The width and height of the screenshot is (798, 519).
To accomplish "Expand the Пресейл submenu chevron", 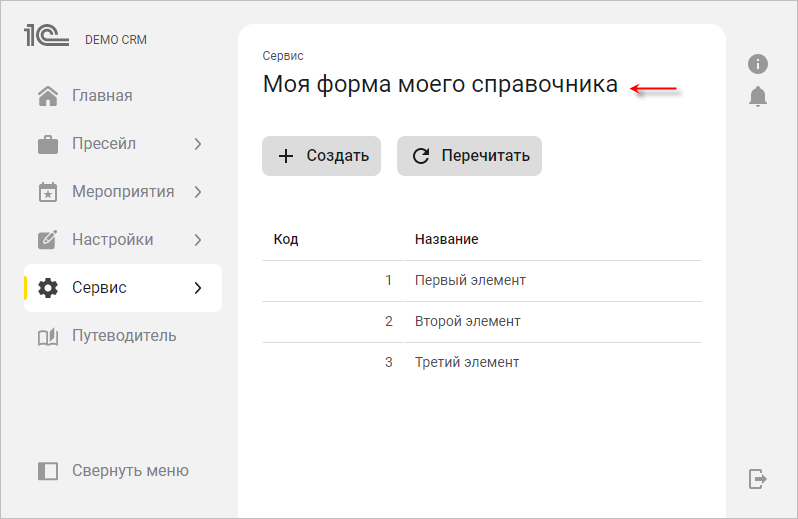I will point(198,144).
